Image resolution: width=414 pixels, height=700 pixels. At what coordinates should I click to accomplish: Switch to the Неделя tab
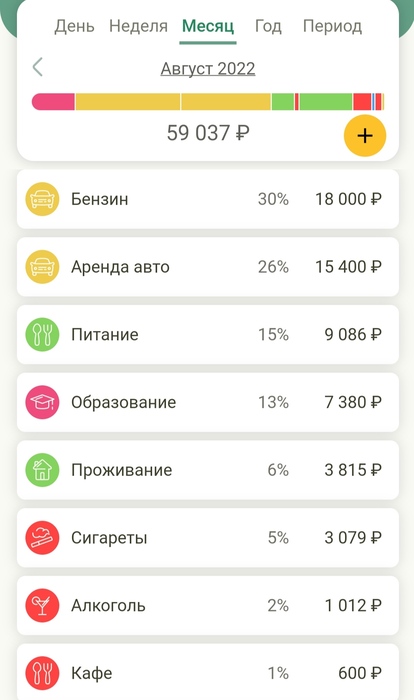(x=138, y=26)
